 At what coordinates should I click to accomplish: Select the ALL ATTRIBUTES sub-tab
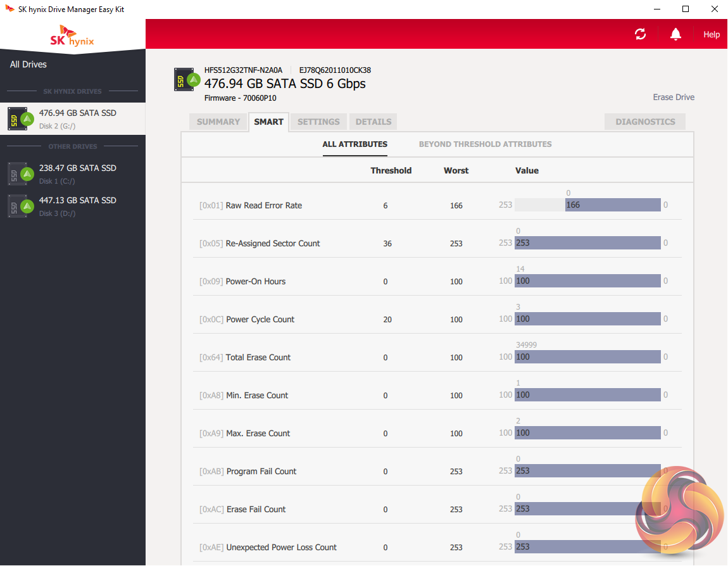point(355,144)
